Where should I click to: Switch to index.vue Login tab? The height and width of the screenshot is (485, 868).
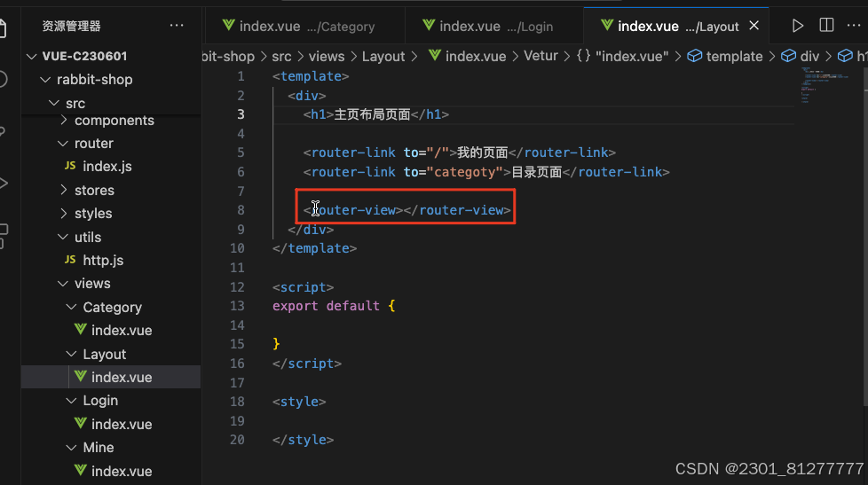(494, 26)
